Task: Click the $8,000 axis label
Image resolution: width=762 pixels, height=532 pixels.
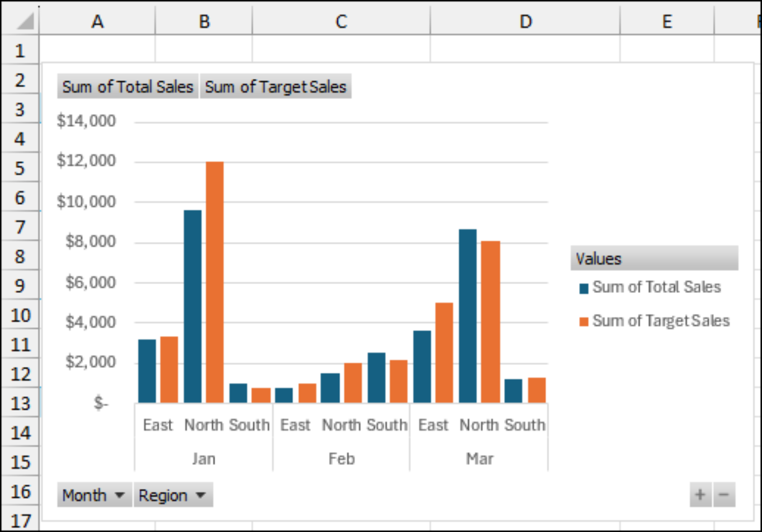Action: (x=91, y=241)
